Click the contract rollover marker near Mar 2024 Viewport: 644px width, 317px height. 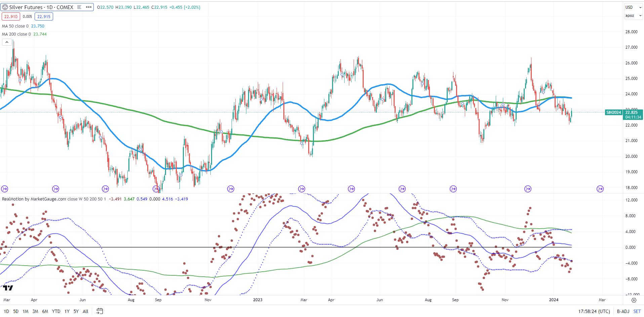pos(600,189)
